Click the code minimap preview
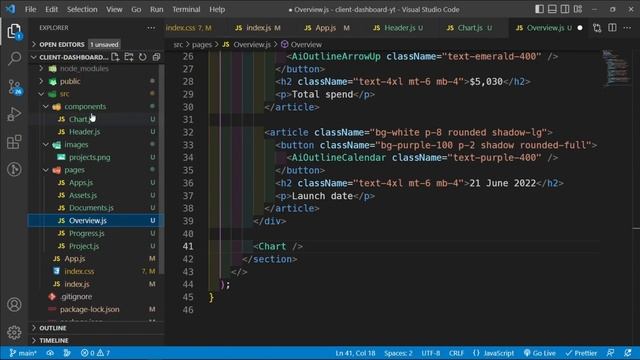The width and height of the screenshot is (640, 360). point(616,68)
